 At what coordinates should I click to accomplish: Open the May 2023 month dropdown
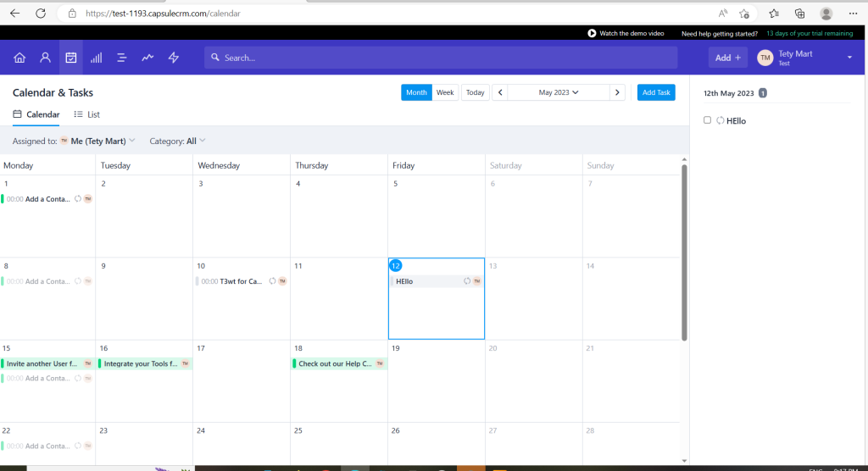559,92
